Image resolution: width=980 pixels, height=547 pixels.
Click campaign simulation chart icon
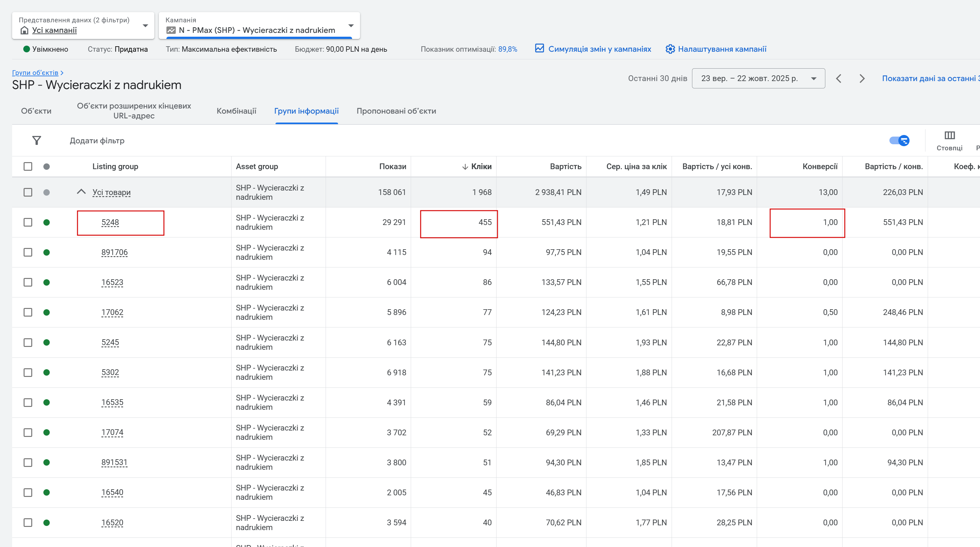(x=539, y=48)
